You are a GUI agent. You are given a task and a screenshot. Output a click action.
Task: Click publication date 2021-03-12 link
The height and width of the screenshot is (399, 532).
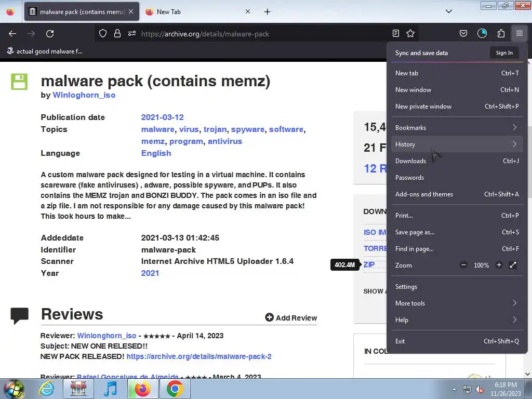pyautogui.click(x=162, y=117)
